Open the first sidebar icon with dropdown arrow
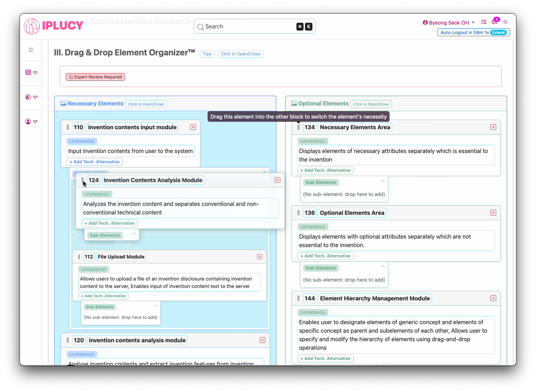Screen dimensions: 536x392 click(31, 72)
